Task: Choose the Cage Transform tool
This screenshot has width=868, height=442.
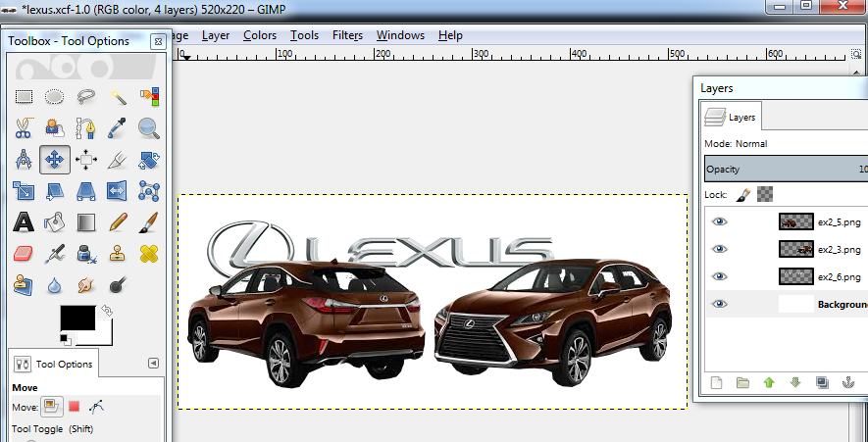Action: tap(149, 191)
